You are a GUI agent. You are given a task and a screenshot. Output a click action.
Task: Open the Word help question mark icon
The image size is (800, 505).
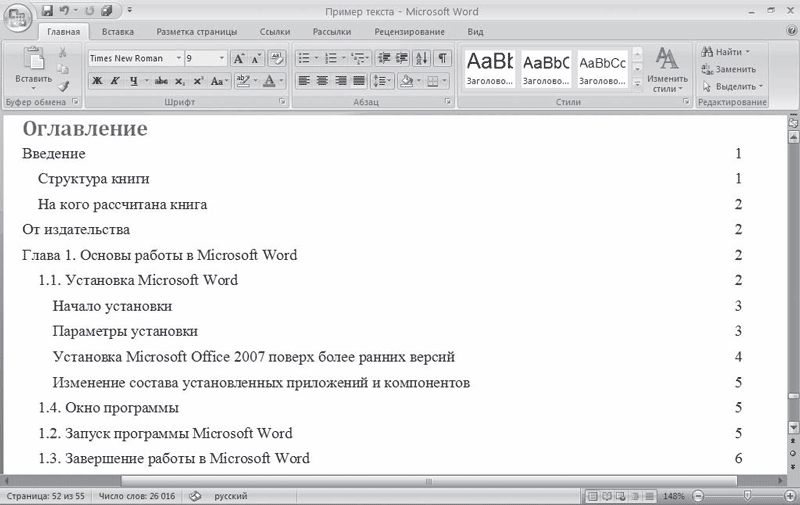[792, 31]
